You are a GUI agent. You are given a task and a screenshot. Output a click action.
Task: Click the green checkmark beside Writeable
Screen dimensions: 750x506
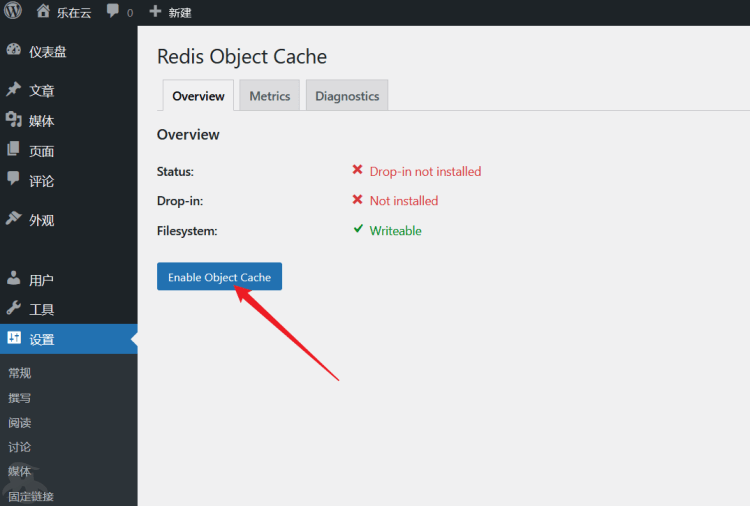point(358,229)
